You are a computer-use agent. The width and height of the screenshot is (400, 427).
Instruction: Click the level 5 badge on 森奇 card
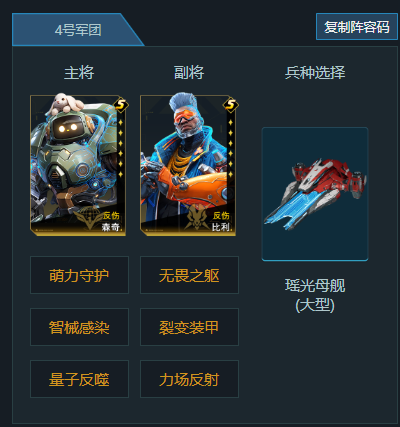[121, 105]
